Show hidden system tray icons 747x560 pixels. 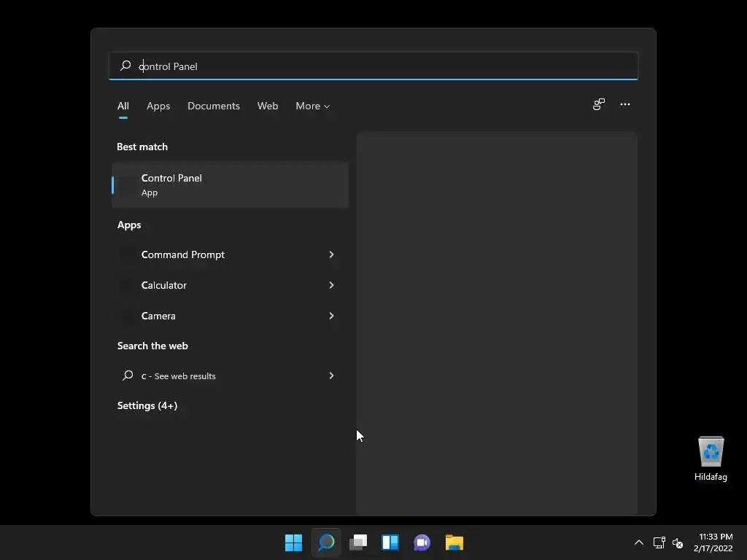pyautogui.click(x=639, y=542)
